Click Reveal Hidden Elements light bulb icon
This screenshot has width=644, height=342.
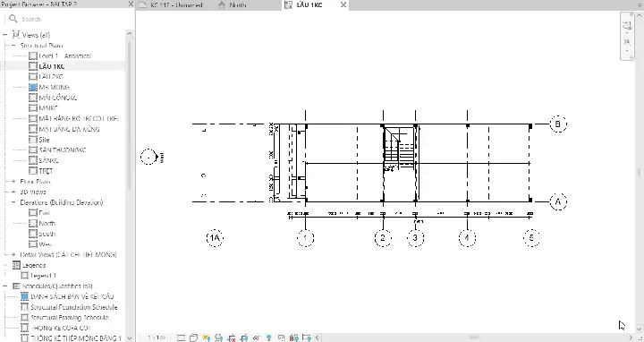pyautogui.click(x=269, y=338)
